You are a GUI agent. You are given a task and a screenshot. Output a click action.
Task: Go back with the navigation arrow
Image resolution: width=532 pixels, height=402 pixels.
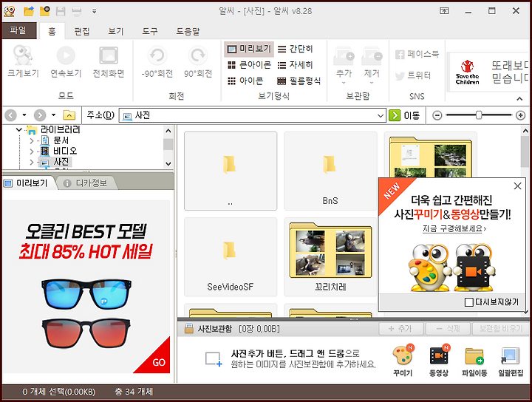tap(11, 115)
